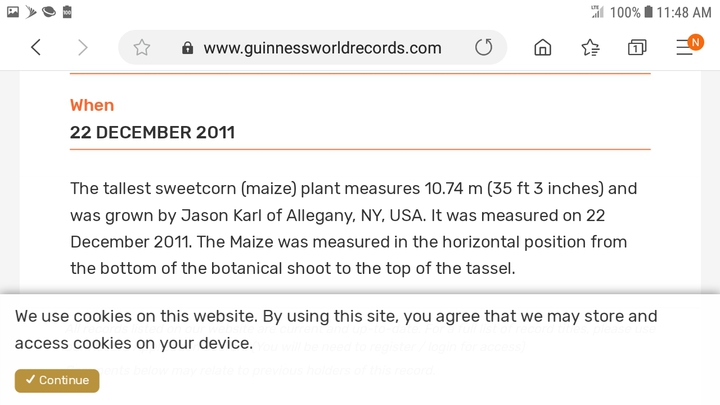The width and height of the screenshot is (720, 405).
Task: Open the browser home page
Action: (x=543, y=47)
